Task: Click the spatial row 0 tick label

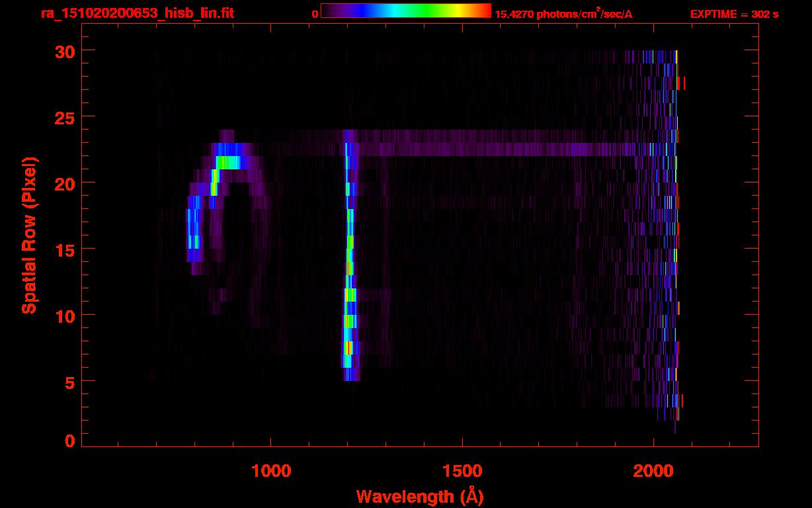Action: point(69,441)
